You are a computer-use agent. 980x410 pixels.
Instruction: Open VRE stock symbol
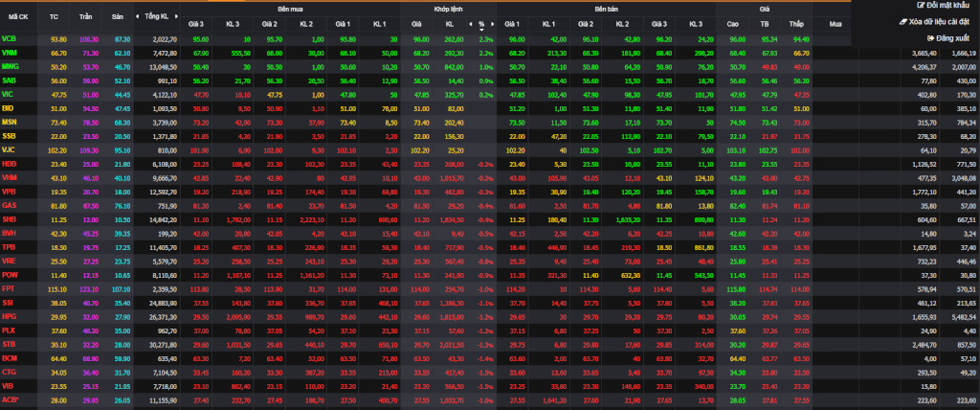(x=9, y=261)
